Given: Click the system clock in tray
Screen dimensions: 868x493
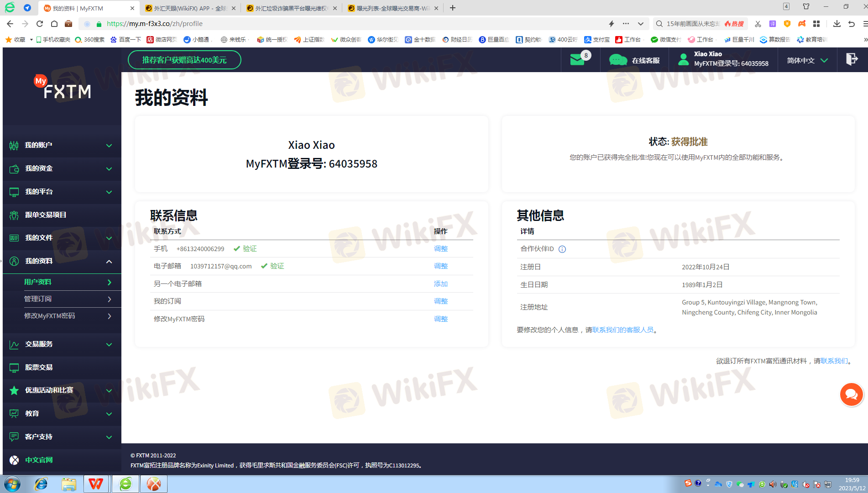Looking at the screenshot, I should coord(852,484).
